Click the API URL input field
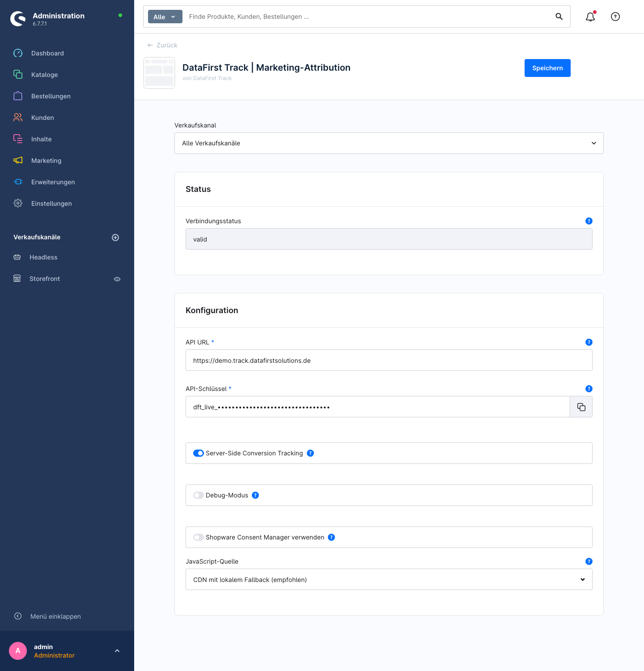 click(x=389, y=361)
